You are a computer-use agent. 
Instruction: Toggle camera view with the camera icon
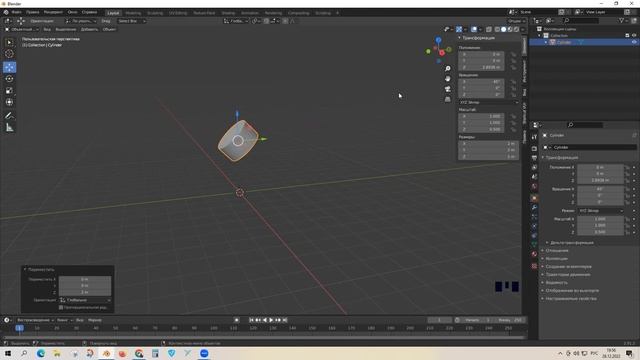click(448, 89)
